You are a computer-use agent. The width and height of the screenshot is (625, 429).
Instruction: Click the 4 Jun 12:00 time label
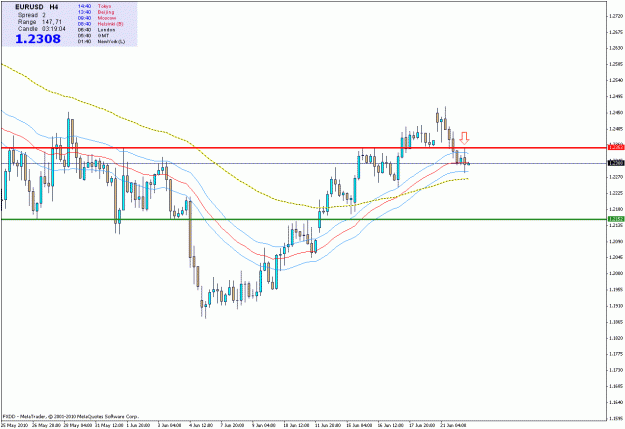(201, 425)
